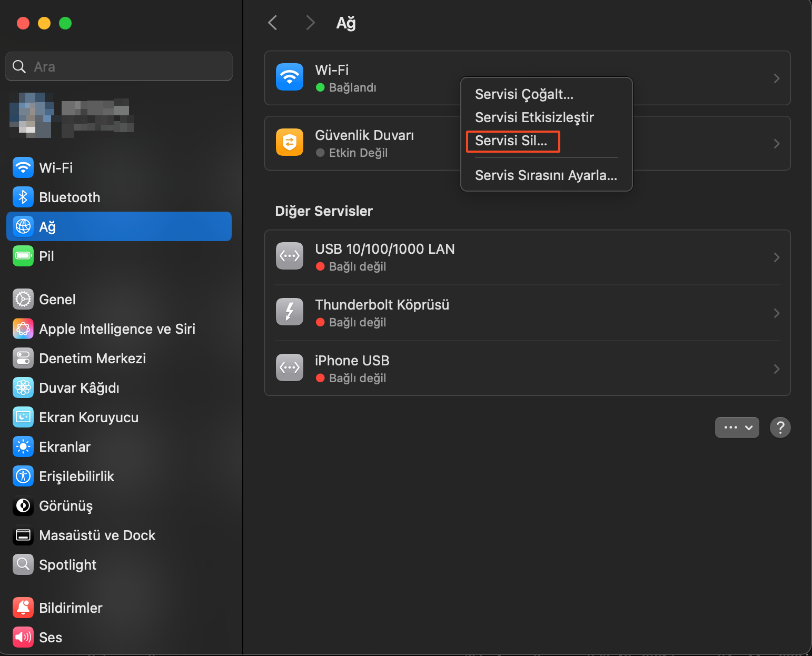Expand iPhone USB row chevron
Image resolution: width=812 pixels, height=656 pixels.
click(x=777, y=369)
